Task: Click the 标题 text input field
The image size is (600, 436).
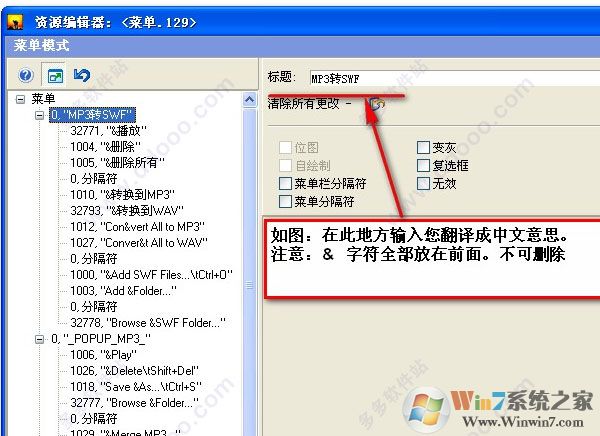Action: [455, 79]
